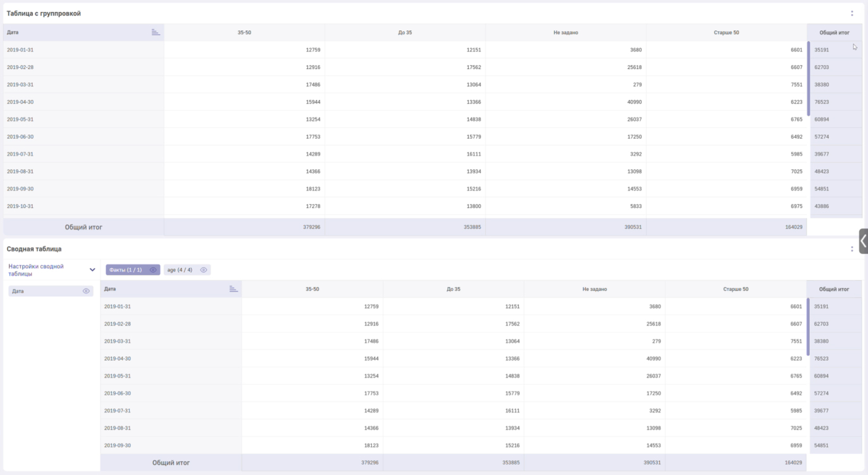Screen dimensions: 868x475
Task: Click grand total 390531 in Сводная таблица
Action: pyautogui.click(x=595, y=463)
